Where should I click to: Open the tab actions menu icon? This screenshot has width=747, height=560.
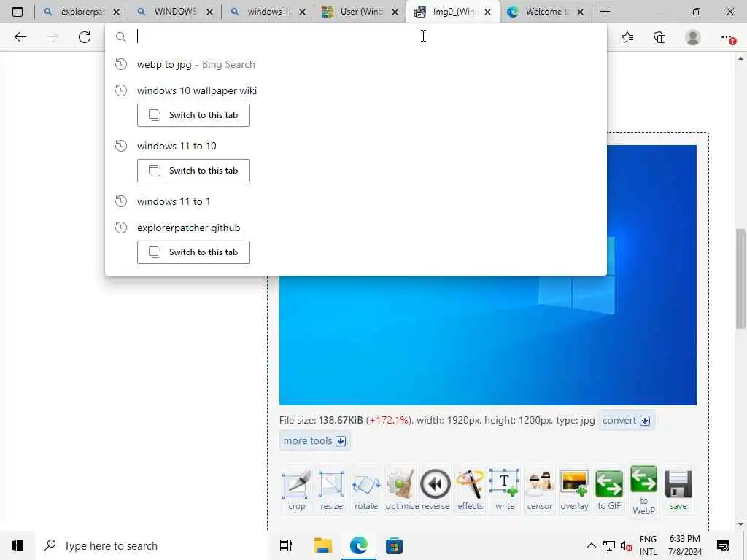coord(18,12)
